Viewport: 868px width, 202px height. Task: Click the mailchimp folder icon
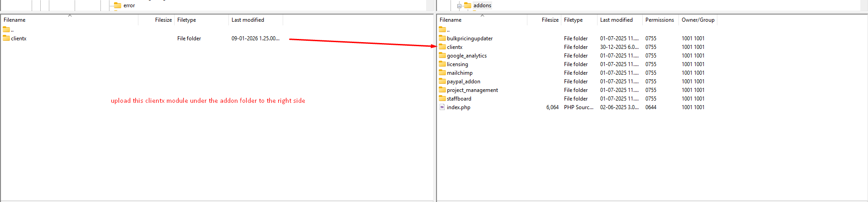tap(442, 73)
